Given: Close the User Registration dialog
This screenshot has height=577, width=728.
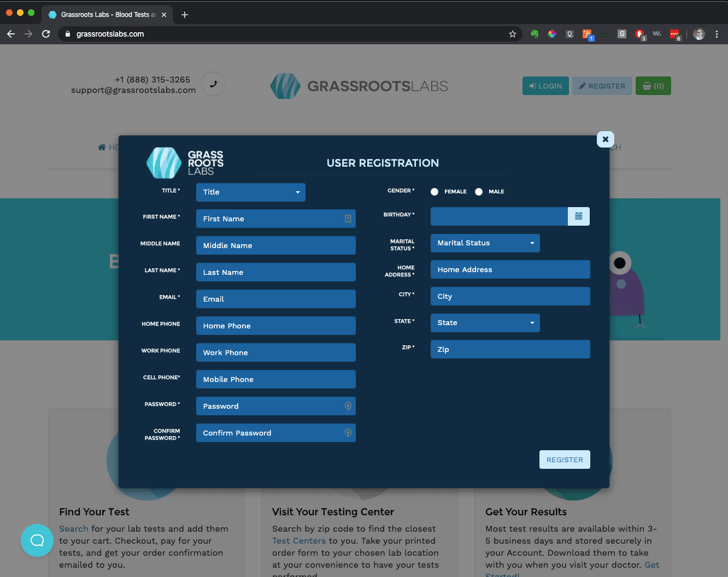Looking at the screenshot, I should [x=605, y=139].
